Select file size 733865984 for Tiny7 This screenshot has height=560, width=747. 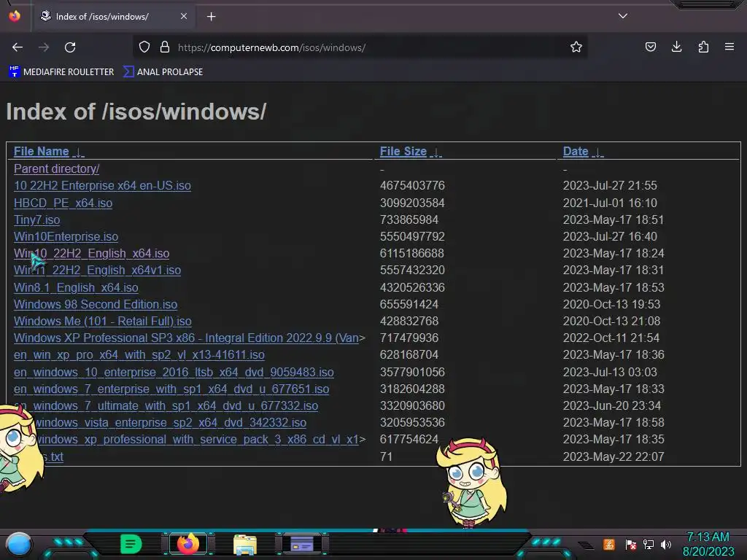coord(409,219)
